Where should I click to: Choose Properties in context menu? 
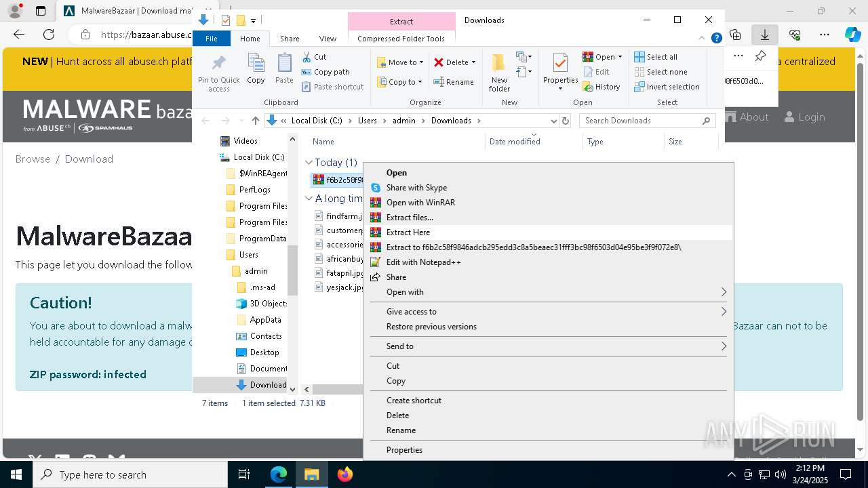pyautogui.click(x=549, y=450)
